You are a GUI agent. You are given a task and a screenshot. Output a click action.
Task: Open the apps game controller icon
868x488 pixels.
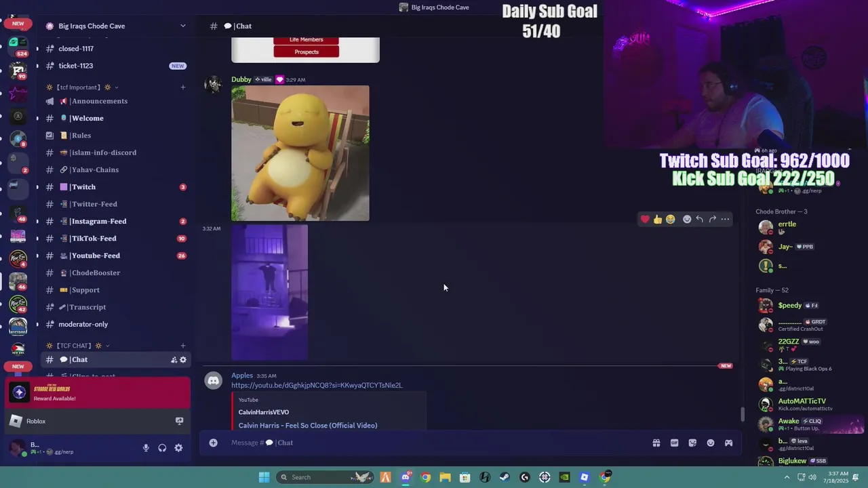tap(728, 443)
